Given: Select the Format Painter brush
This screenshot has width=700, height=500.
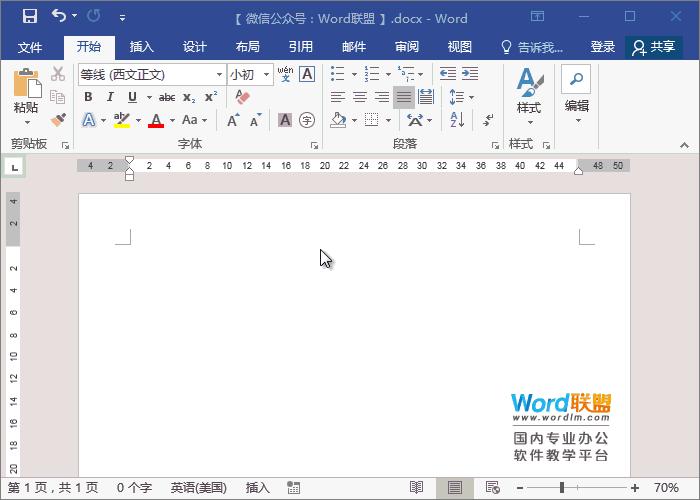Looking at the screenshot, I should (58, 120).
